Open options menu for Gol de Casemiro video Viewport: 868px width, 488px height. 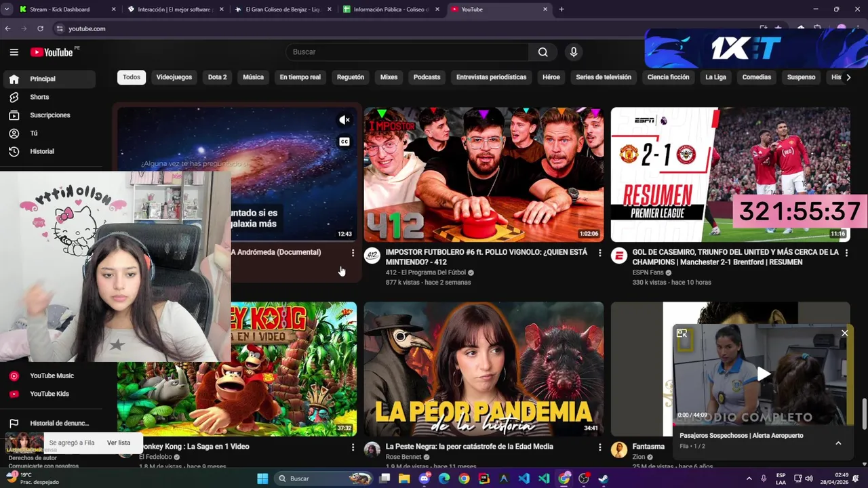point(846,253)
